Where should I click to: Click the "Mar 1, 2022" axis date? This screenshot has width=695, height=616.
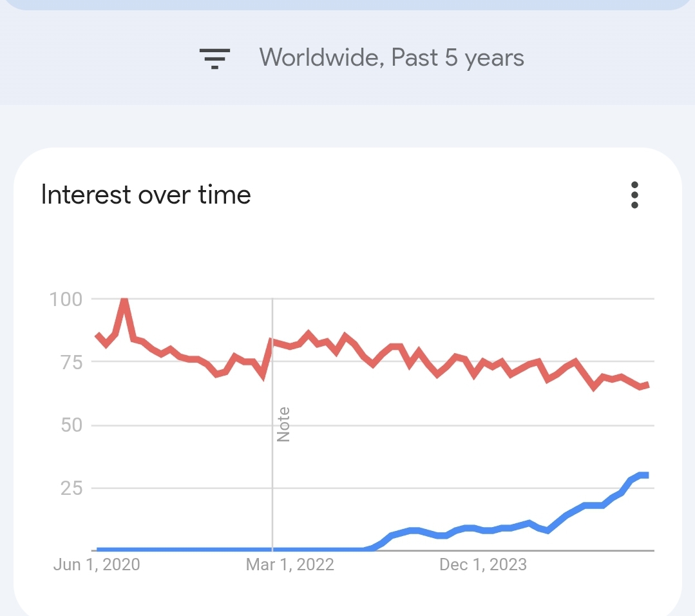(x=290, y=565)
